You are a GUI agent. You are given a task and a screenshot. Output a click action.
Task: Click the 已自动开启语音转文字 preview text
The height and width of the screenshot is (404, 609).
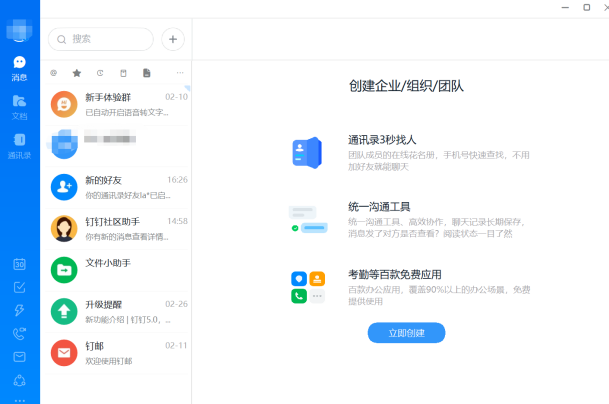127,112
